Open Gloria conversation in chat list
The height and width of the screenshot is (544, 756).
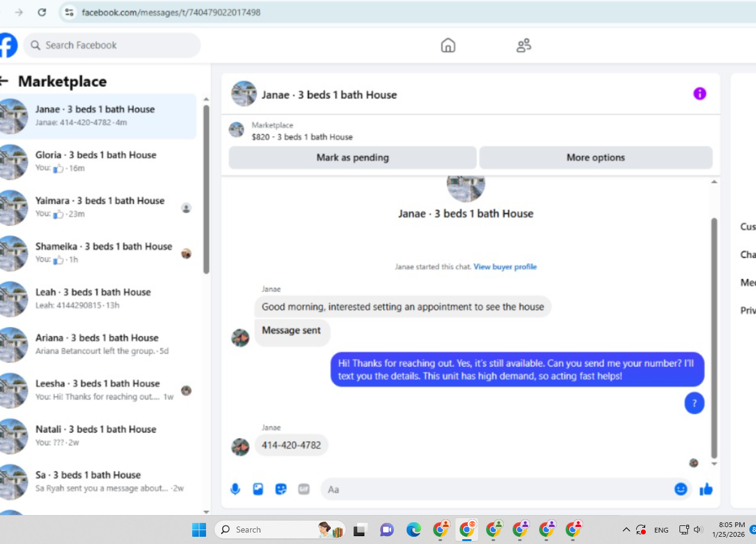pos(98,161)
